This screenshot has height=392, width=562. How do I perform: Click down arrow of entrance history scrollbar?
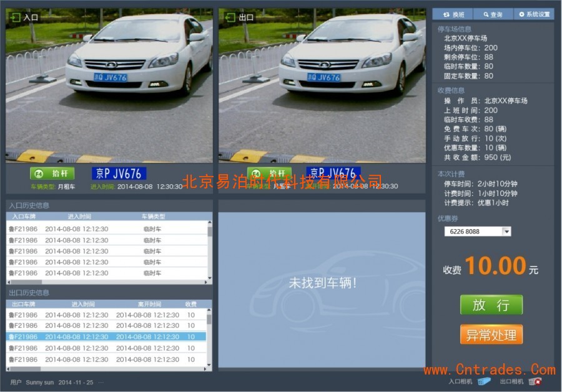click(x=210, y=278)
